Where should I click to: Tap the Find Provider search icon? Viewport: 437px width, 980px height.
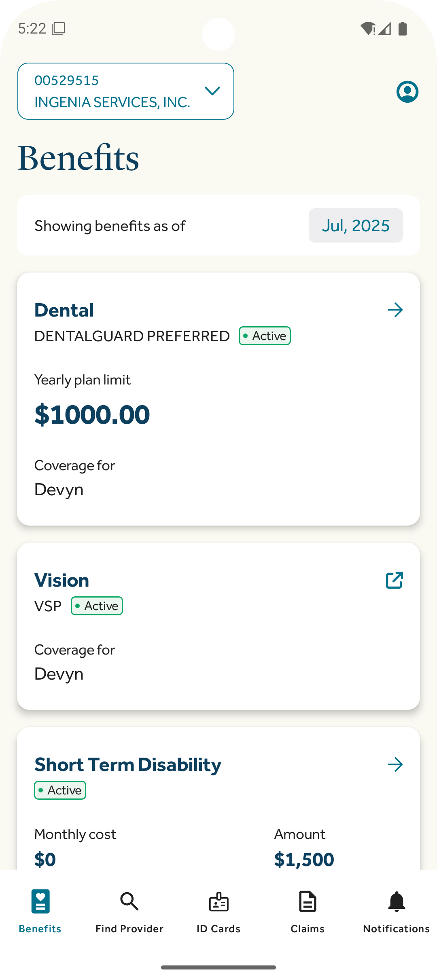pos(129,902)
